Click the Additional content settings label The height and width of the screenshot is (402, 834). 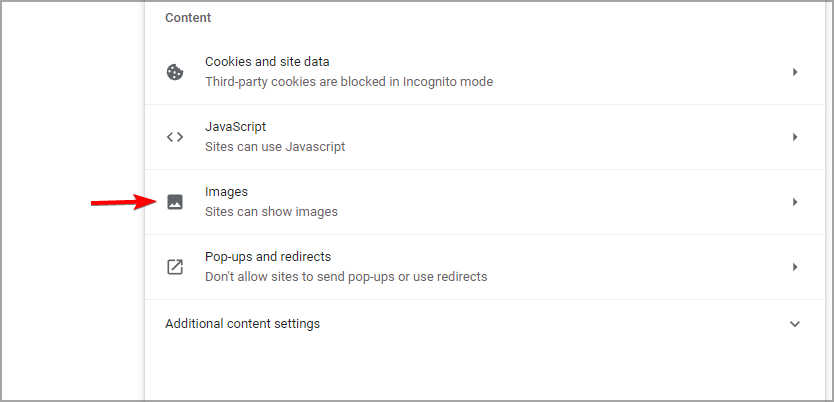click(243, 324)
